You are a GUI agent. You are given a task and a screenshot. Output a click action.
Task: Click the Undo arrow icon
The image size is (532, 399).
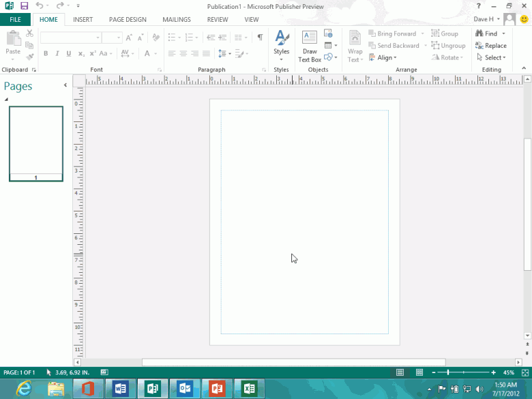point(40,5)
